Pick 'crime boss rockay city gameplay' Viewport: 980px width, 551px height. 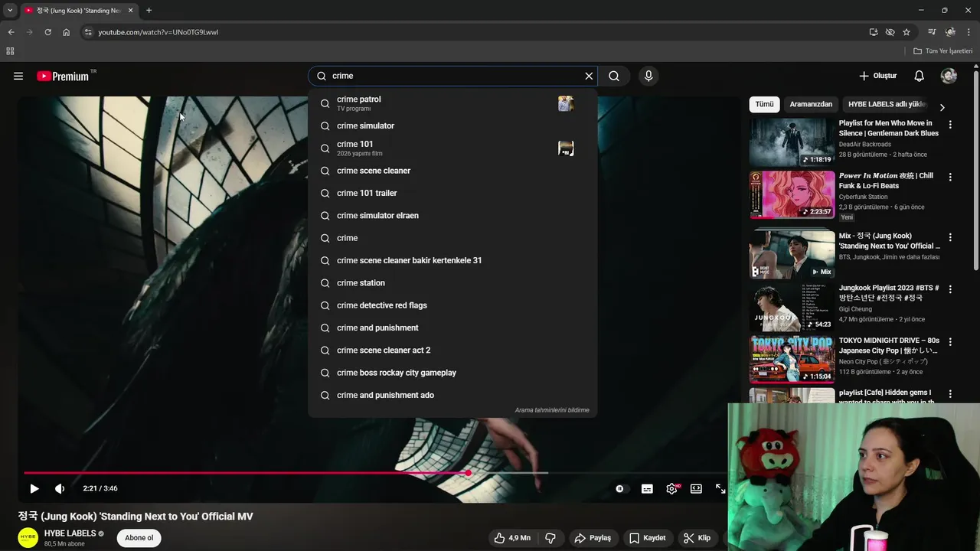(x=452, y=373)
